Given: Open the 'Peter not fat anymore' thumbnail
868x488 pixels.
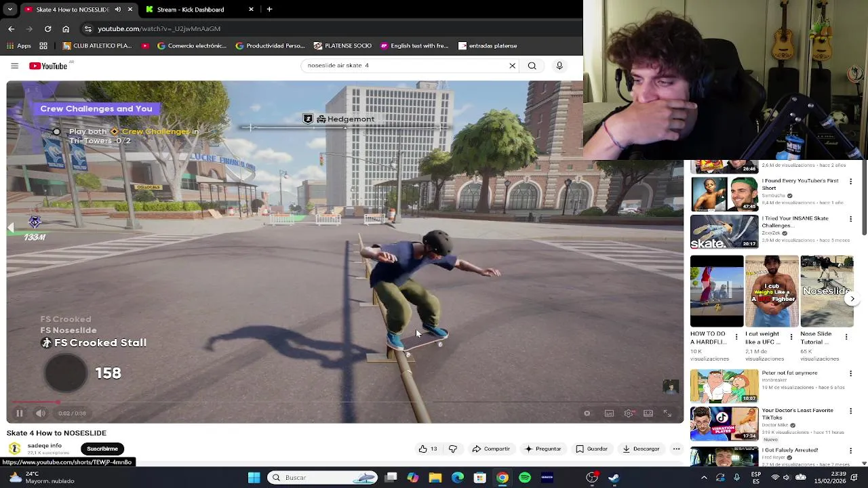Looking at the screenshot, I should coord(724,386).
